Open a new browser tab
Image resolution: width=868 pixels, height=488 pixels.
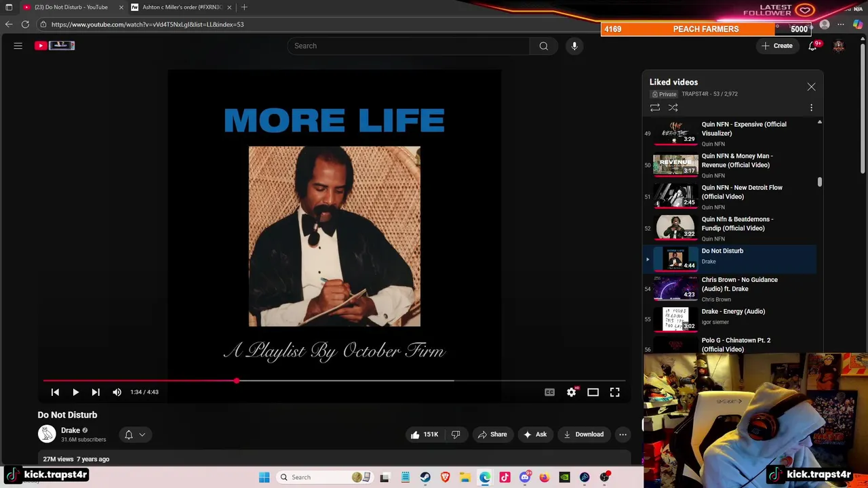(x=244, y=7)
